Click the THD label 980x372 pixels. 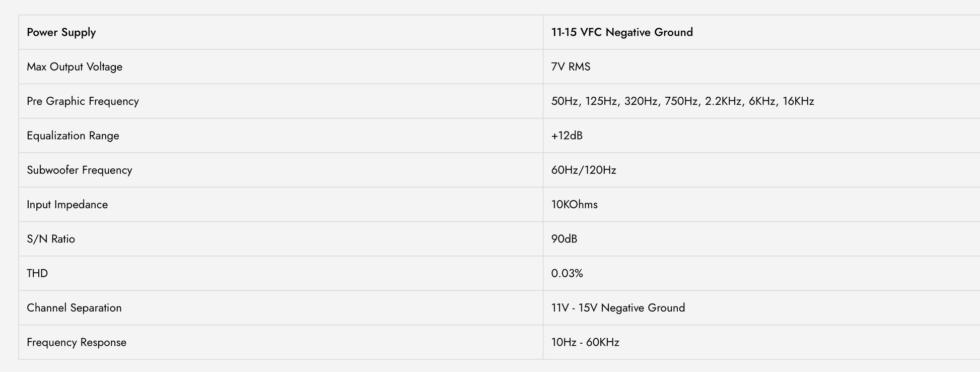click(37, 274)
